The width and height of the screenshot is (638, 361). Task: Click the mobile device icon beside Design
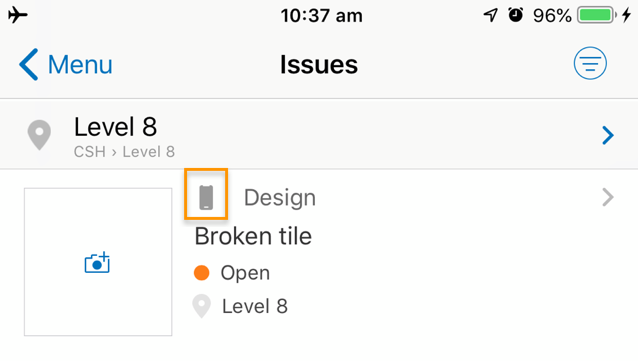(206, 197)
